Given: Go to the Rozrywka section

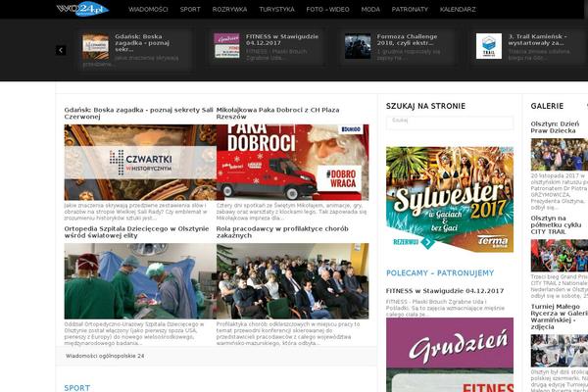Looking at the screenshot, I should 229,10.
